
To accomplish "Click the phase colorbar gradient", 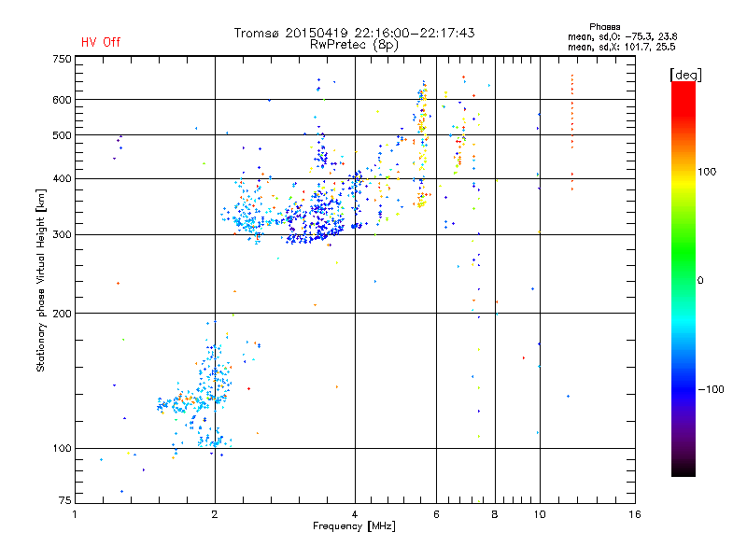I will pyautogui.click(x=684, y=278).
